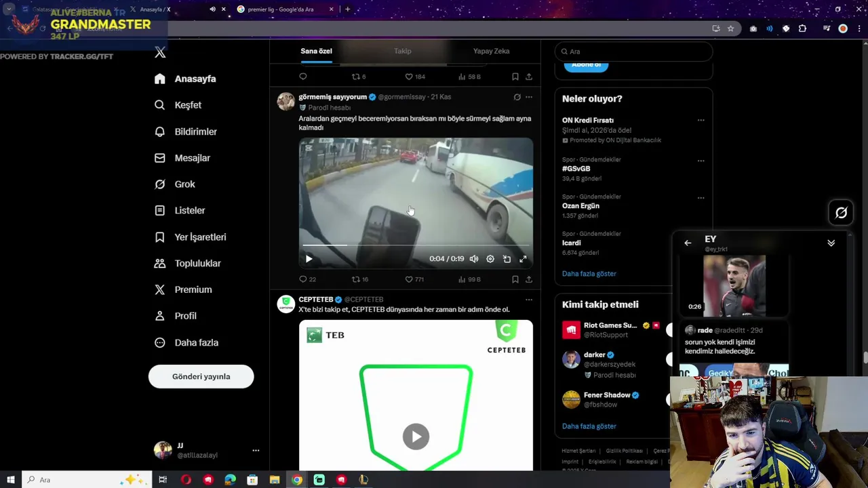
Task: Open more options for ON Kredi Fırsatı trend
Action: pyautogui.click(x=701, y=121)
